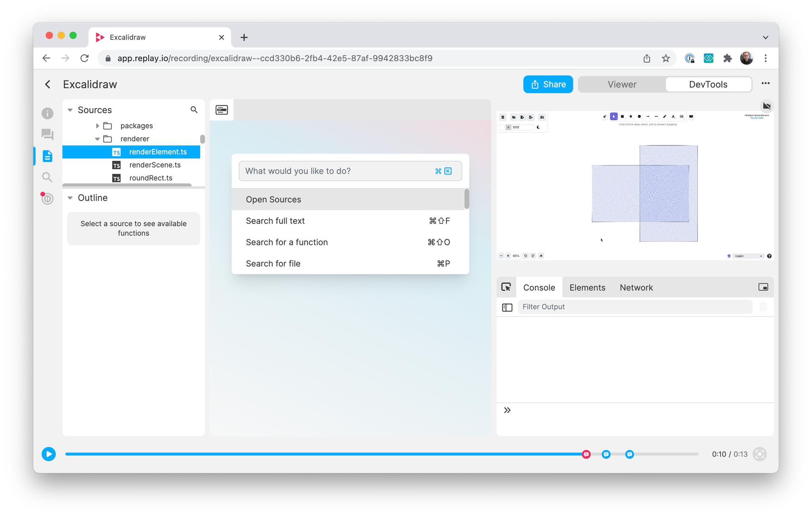Viewport: 812px width, 517px height.
Task: Expand the packages folder
Action: [98, 126]
